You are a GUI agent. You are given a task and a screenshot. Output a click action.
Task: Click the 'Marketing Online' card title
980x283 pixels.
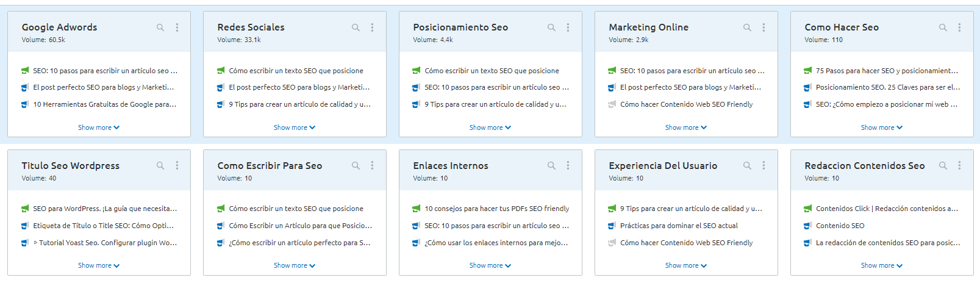(x=648, y=27)
